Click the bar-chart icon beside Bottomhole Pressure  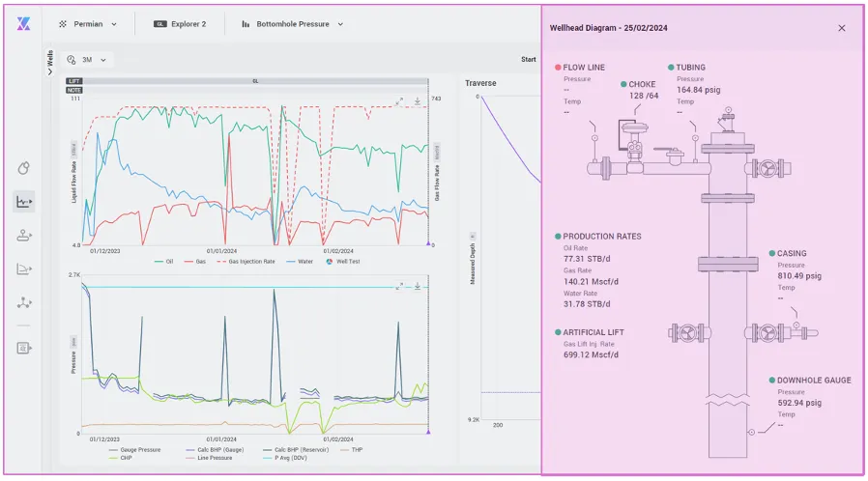[x=246, y=24]
